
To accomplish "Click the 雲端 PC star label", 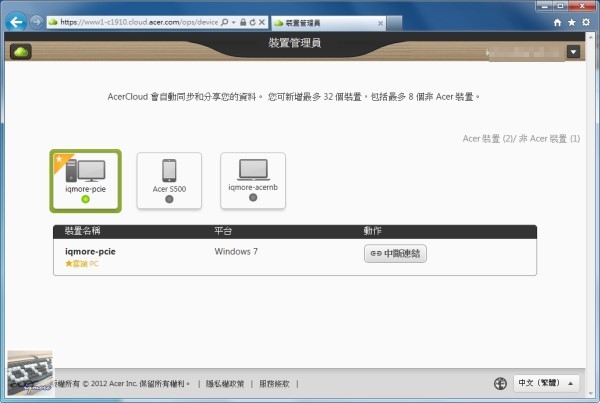I will pyautogui.click(x=82, y=264).
